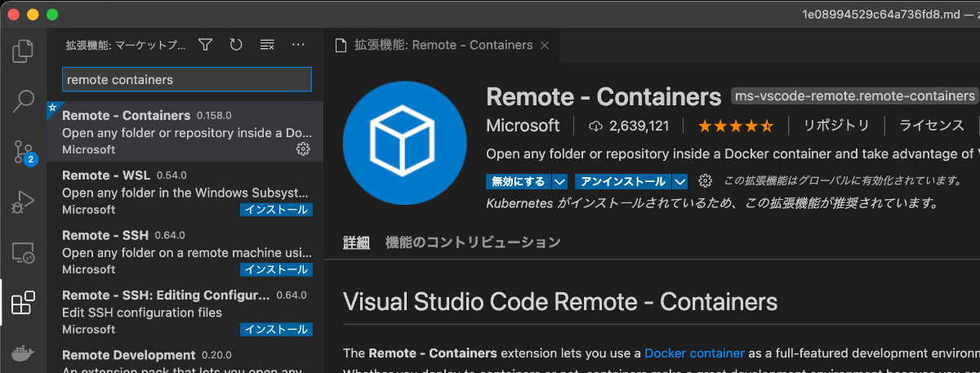The width and height of the screenshot is (980, 373).
Task: Select Remote - SSH: Editing Configuration list item
Action: point(186,312)
